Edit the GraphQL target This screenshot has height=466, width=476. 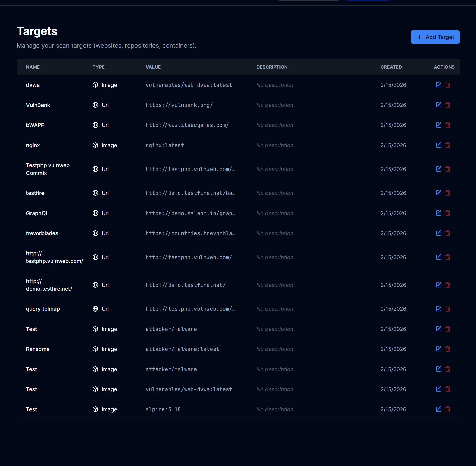click(439, 213)
